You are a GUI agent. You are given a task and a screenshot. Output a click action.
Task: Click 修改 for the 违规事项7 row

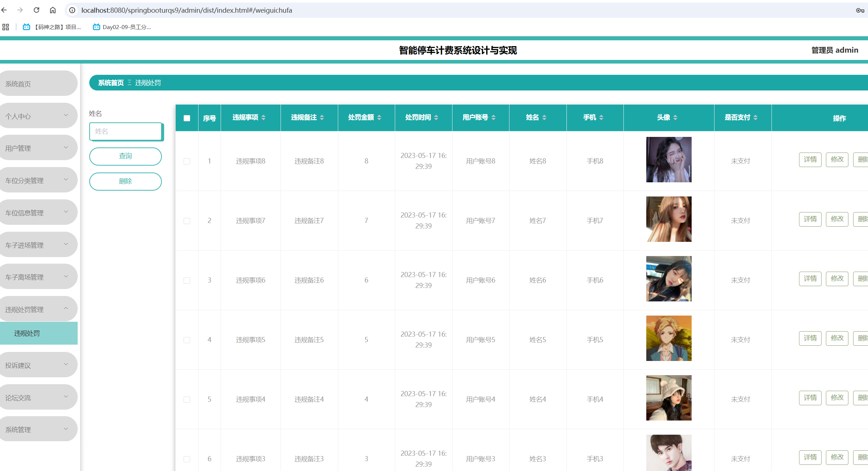[837, 219]
